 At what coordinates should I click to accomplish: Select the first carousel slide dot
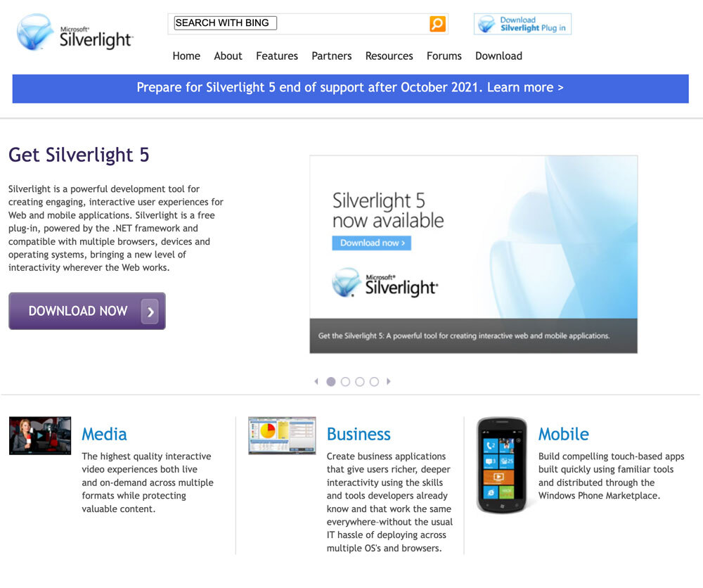click(331, 382)
